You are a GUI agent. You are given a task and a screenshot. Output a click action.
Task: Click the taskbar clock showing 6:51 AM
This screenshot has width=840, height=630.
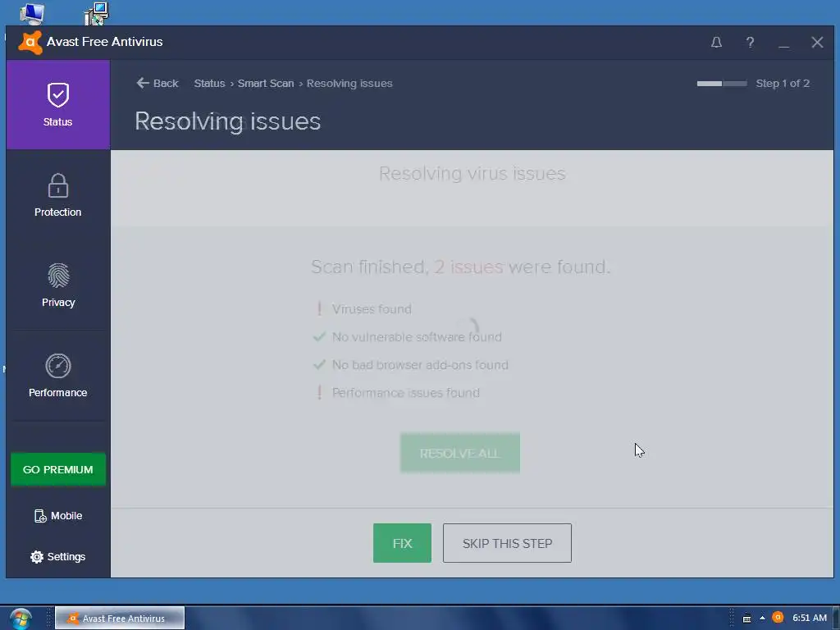tap(810, 618)
